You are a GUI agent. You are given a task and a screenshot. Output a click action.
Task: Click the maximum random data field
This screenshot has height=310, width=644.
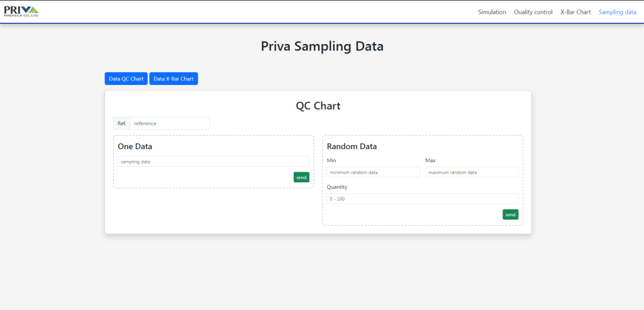472,172
